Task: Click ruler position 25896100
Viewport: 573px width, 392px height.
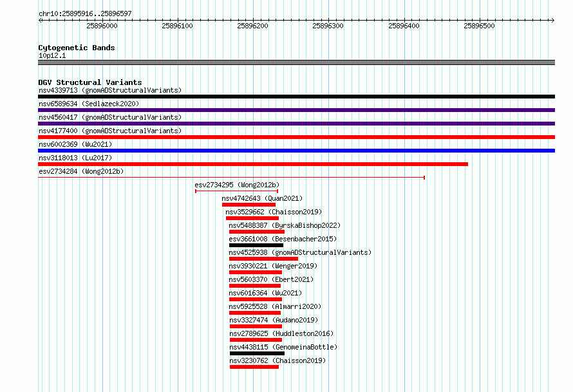Action: (x=177, y=26)
